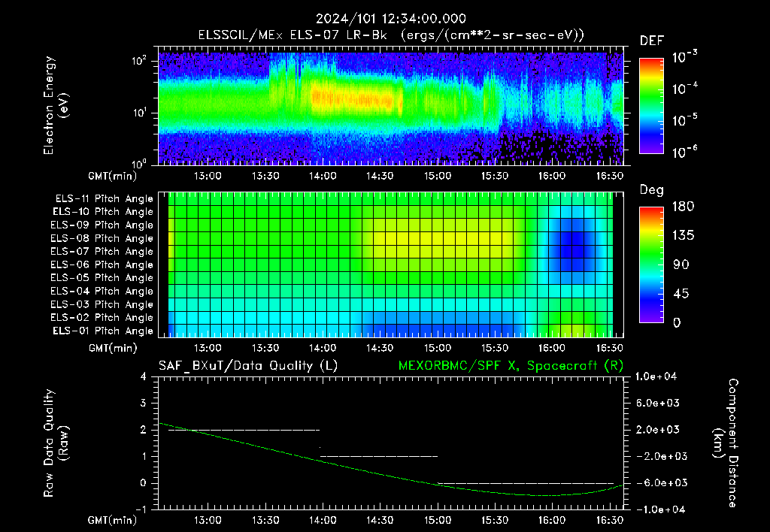Click the ELS-01 Pitch Angle row label
This screenshot has width=770, height=532.
[x=103, y=331]
